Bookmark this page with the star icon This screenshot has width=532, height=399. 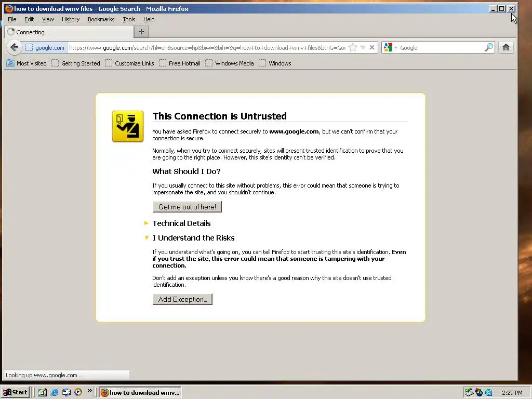(x=353, y=47)
